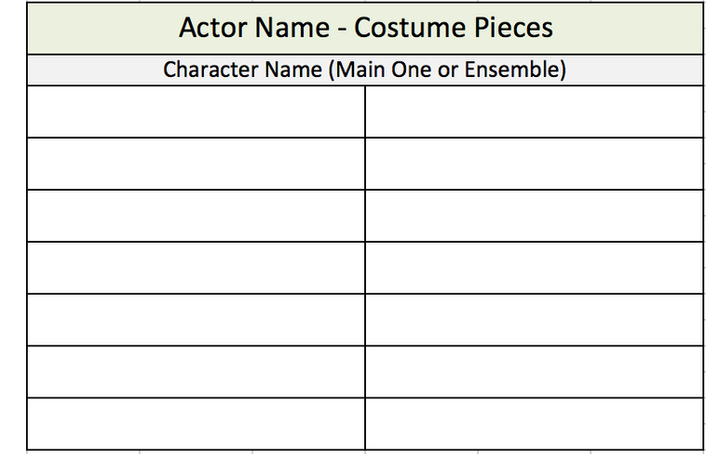
Task: Select second-row empty cell in left column
Action: click(x=196, y=163)
